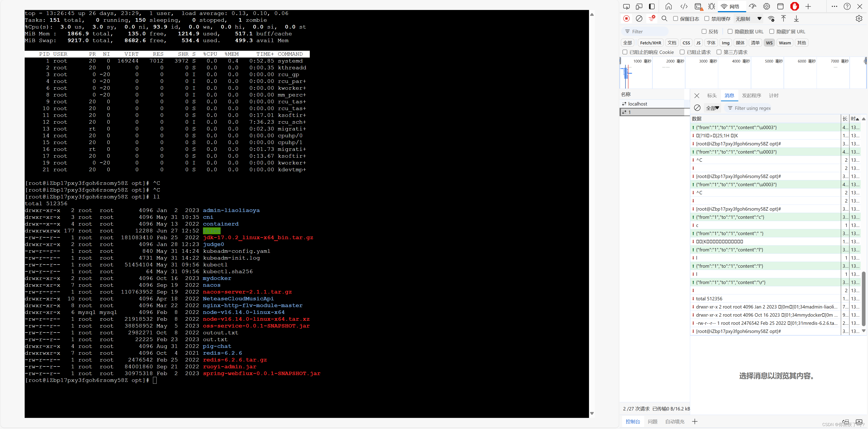Image resolution: width=868 pixels, height=429 pixels.
Task: Open the 控制台 panel at bottom
Action: 632,422
